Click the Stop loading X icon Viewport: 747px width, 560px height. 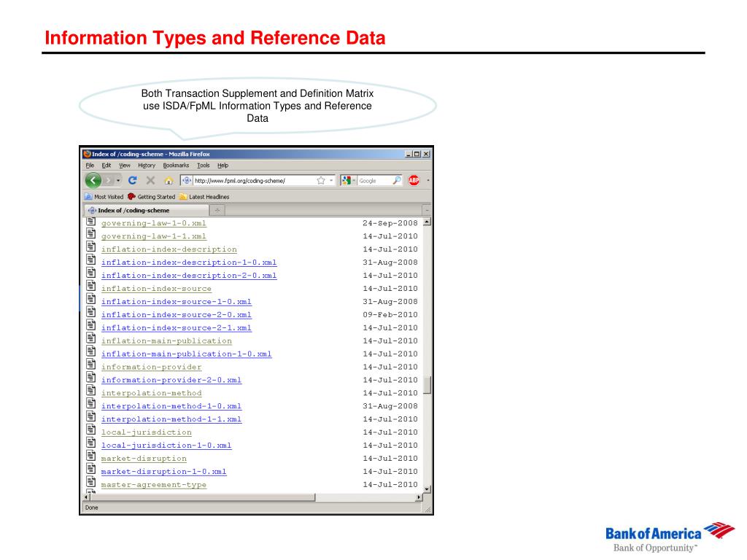[150, 181]
